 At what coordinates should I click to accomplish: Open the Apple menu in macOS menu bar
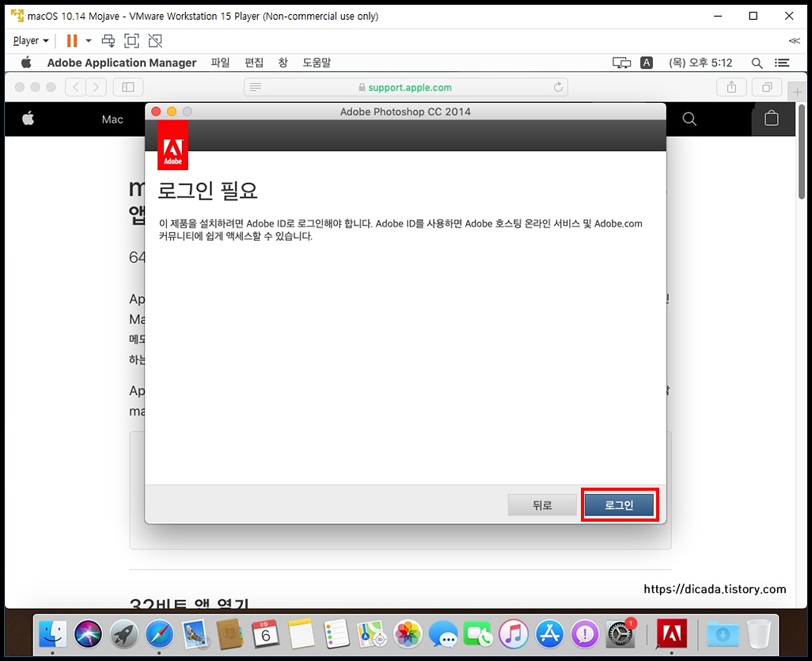click(x=26, y=63)
